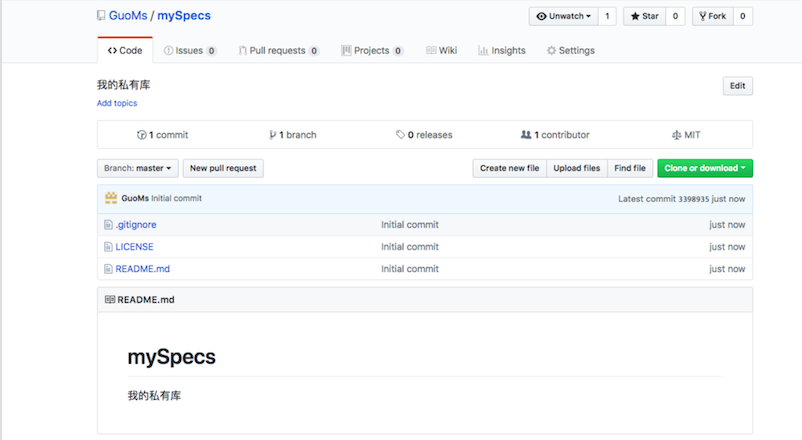
Task: Switch to the Issues tab
Action: point(190,50)
